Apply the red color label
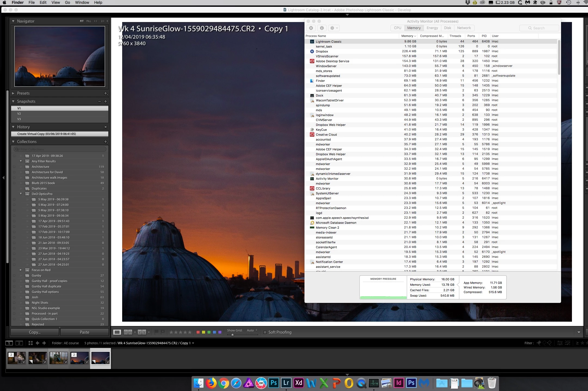 tap(198, 332)
